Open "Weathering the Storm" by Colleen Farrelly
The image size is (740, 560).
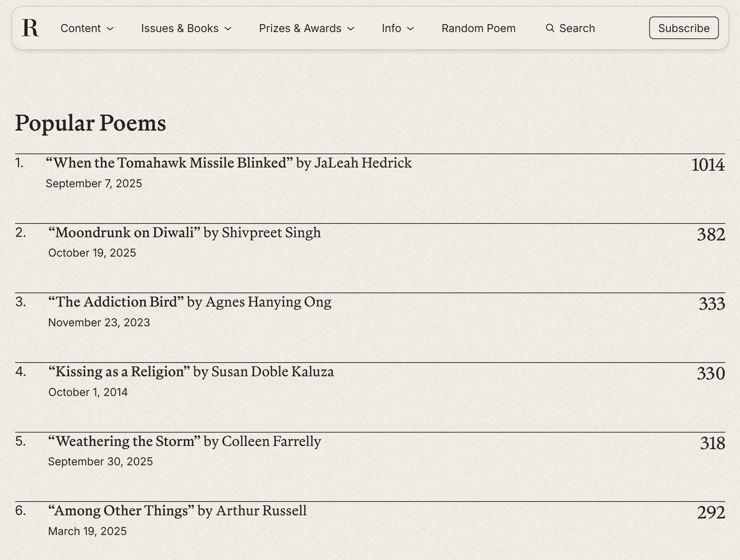tap(184, 442)
